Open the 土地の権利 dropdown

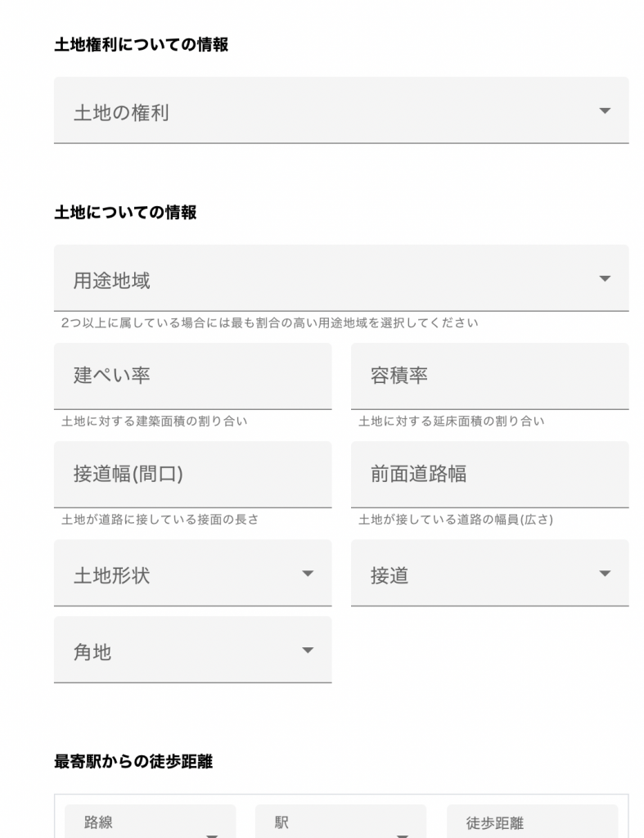(340, 110)
